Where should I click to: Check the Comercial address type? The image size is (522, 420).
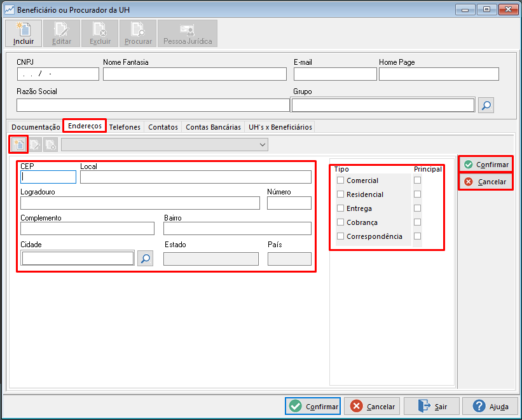341,180
